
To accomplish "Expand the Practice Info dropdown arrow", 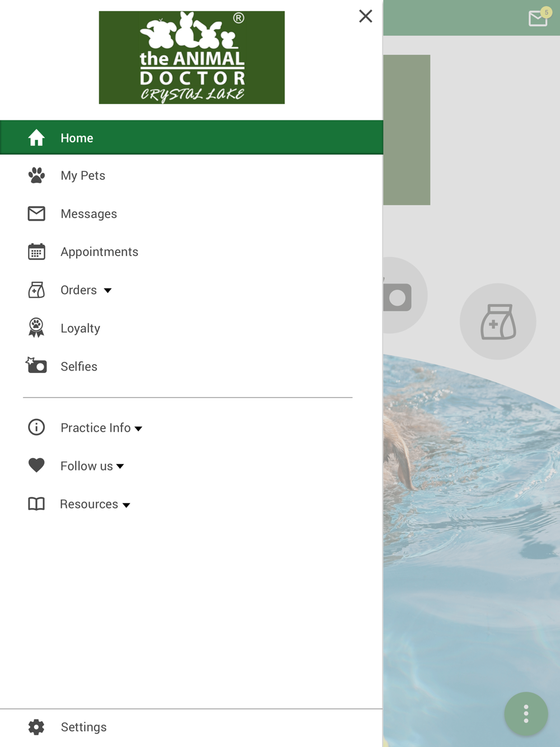I will tap(138, 429).
